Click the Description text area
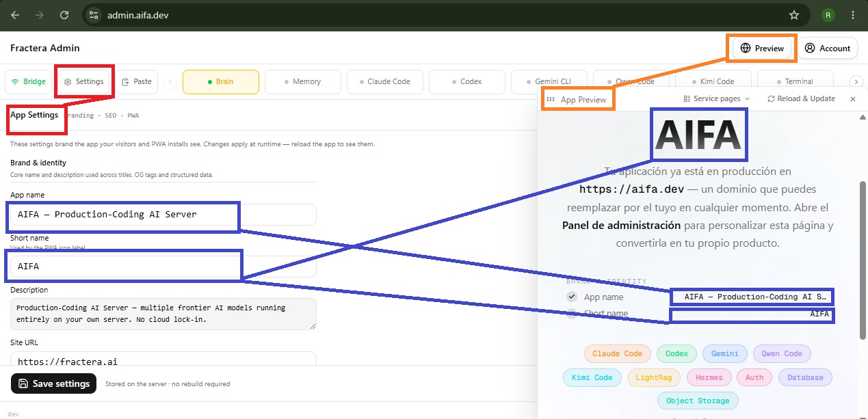The height and width of the screenshot is (419, 868). click(x=163, y=314)
